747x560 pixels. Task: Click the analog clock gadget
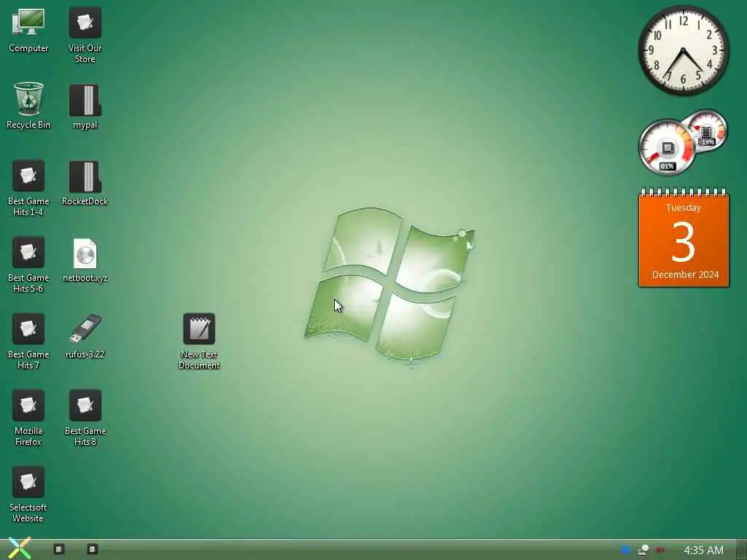point(683,50)
